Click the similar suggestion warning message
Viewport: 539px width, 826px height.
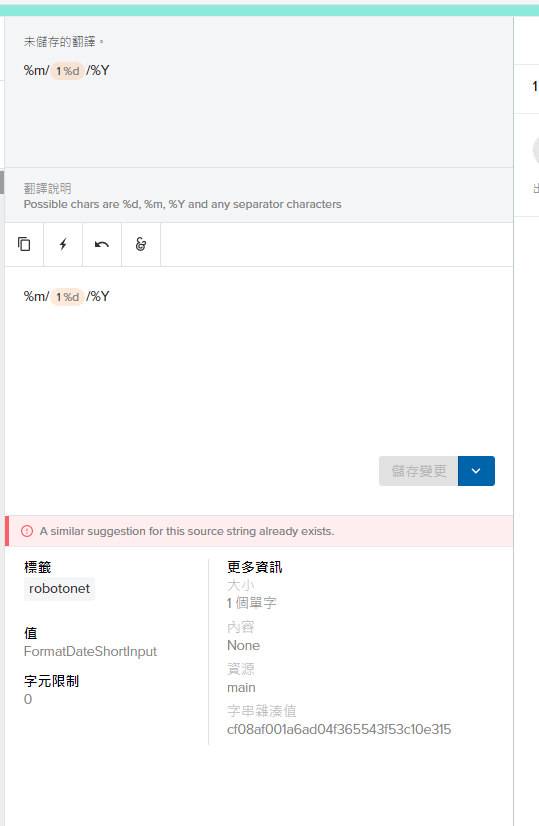[x=187, y=531]
